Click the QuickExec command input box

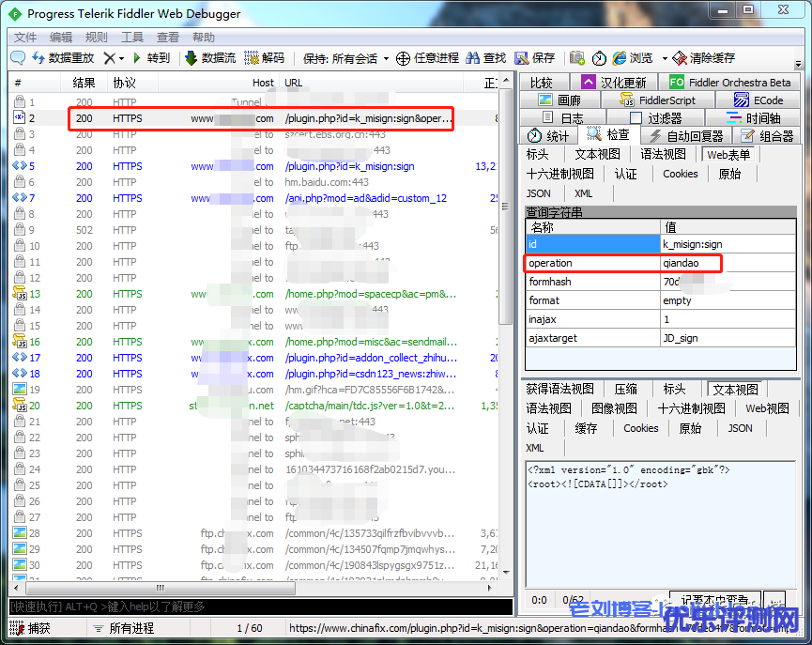pyautogui.click(x=253, y=607)
